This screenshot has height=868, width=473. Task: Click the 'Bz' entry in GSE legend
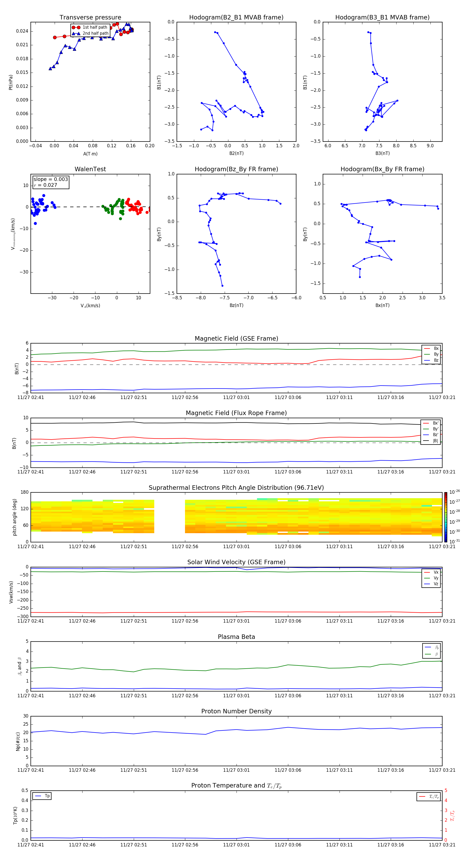[x=431, y=360]
